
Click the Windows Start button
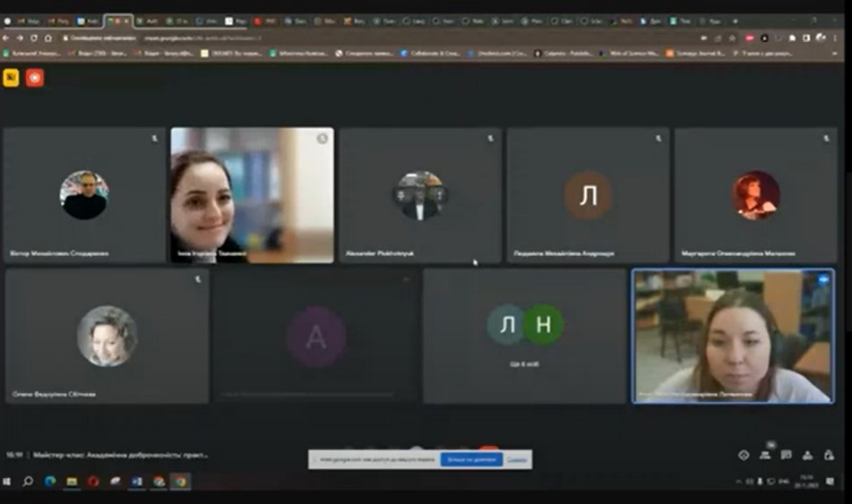(7, 482)
